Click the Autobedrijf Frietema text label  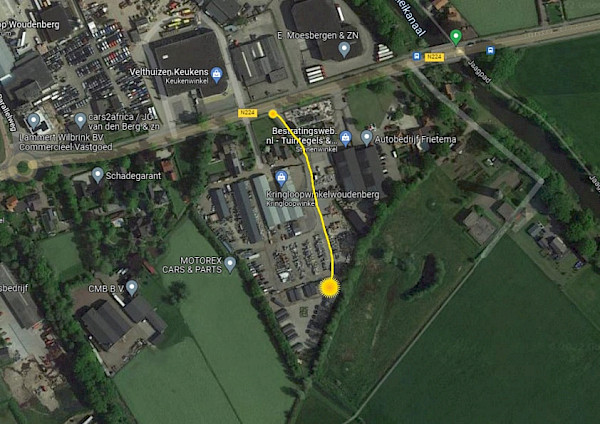(416, 139)
